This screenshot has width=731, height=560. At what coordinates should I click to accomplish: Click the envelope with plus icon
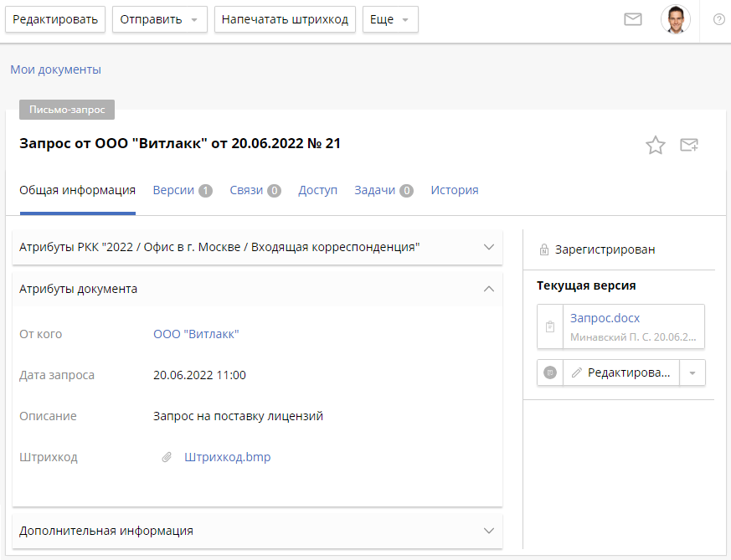click(689, 145)
